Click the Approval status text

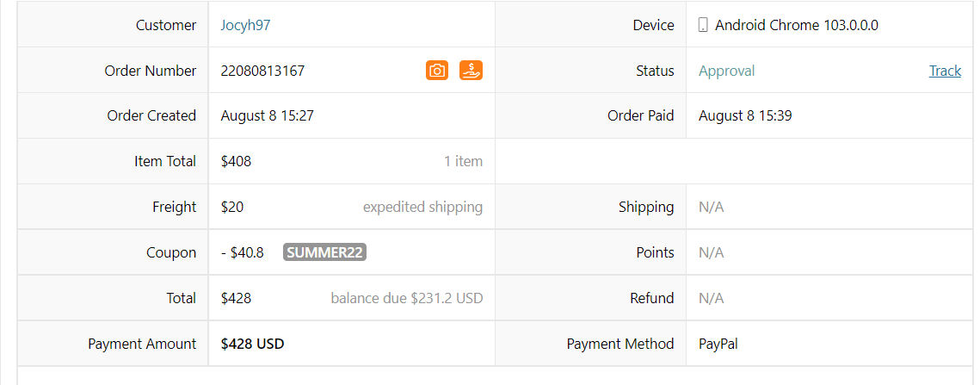(x=727, y=71)
